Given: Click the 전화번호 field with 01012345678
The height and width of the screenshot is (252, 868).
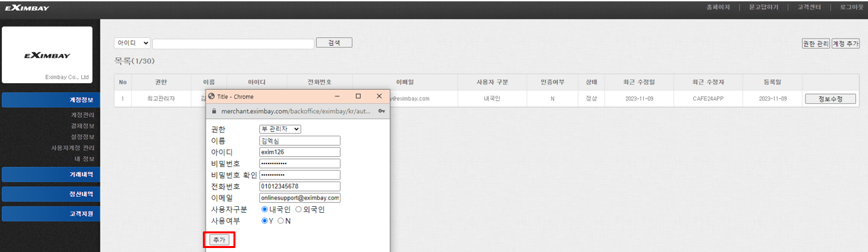Looking at the screenshot, I should coord(300,187).
